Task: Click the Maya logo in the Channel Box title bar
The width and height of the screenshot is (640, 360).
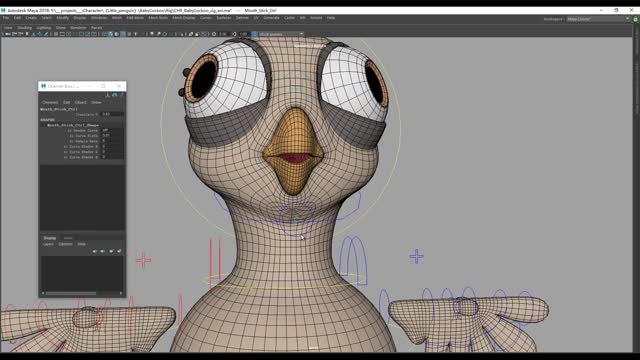Action: pyautogui.click(x=44, y=86)
